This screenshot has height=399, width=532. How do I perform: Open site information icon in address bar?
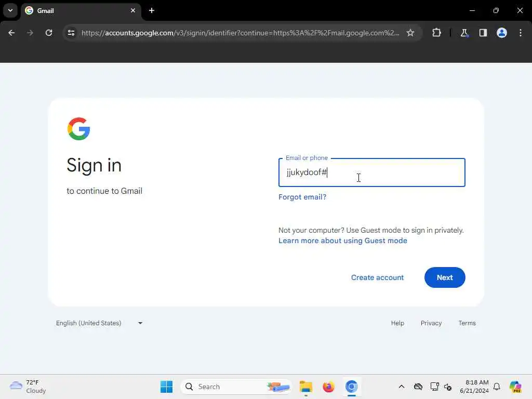coord(71,33)
